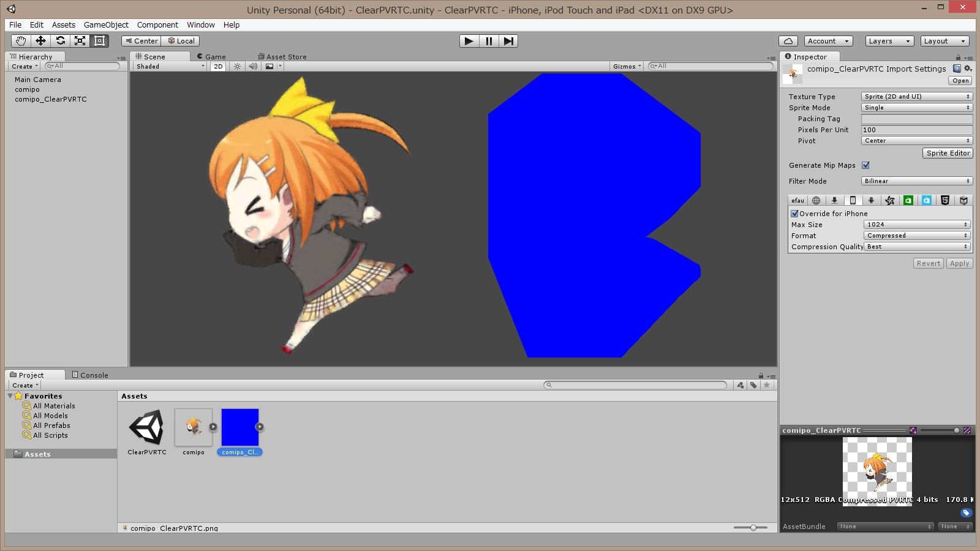The width and height of the screenshot is (980, 551).
Task: Open the Assets menu
Action: (x=63, y=25)
